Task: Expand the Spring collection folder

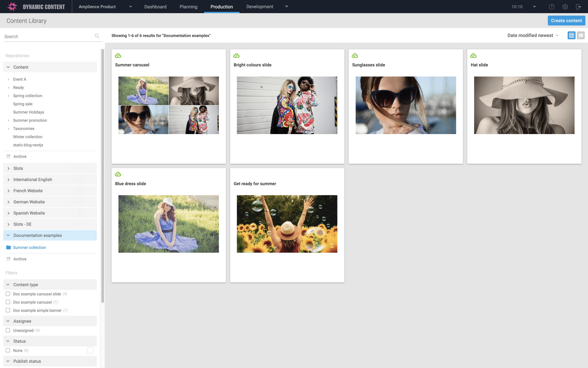Action: [x=8, y=96]
